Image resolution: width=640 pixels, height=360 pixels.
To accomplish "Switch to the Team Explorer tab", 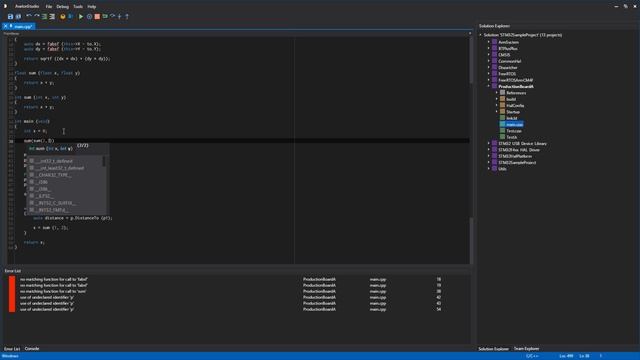I will [527, 349].
